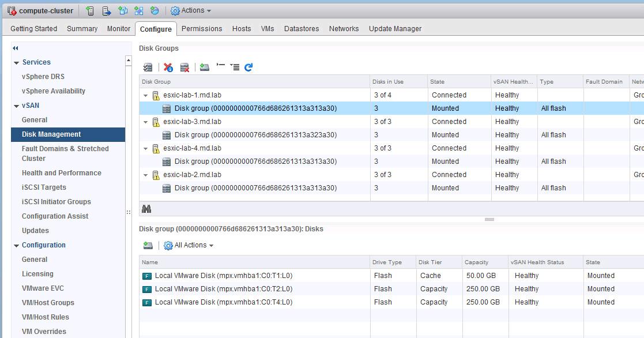
Task: Click the New Resource Pool icon
Action: pos(155,11)
